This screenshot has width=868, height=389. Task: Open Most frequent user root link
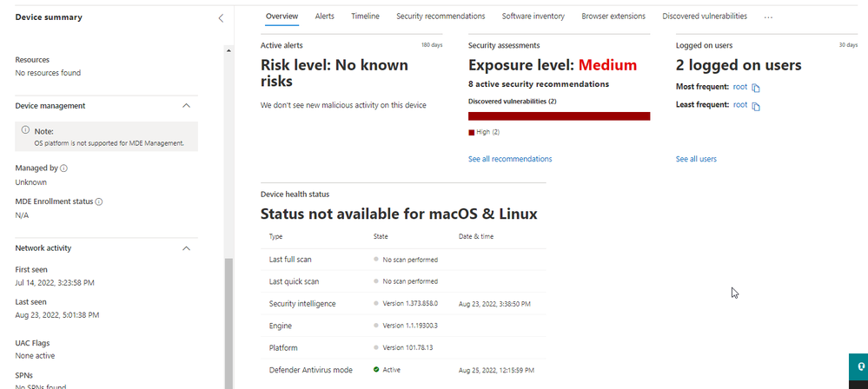(740, 87)
